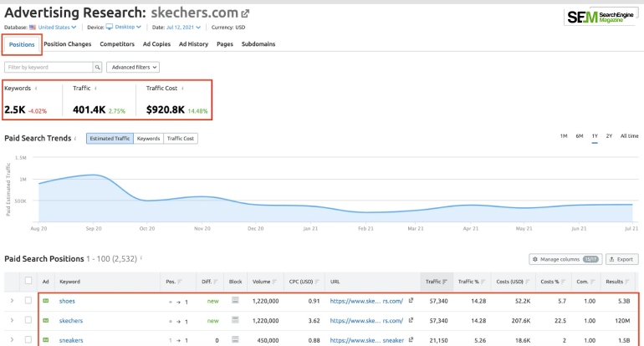Expand the shoes row details
The width and height of the screenshot is (644, 346).
tap(12, 300)
